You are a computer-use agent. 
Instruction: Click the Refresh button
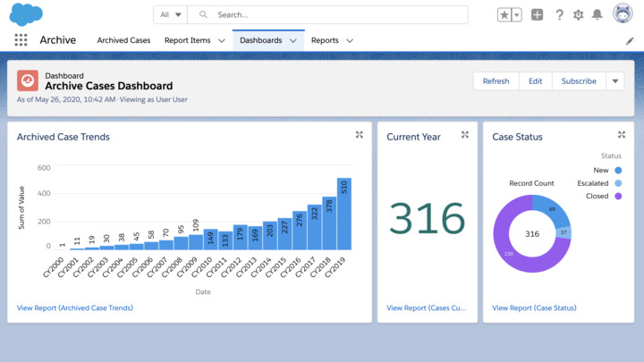tap(496, 81)
